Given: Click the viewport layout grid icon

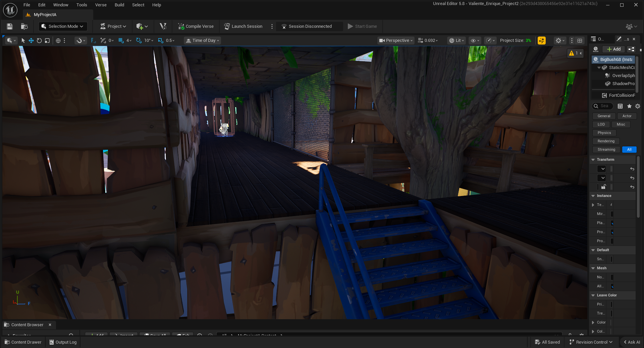Looking at the screenshot, I should pyautogui.click(x=580, y=41).
